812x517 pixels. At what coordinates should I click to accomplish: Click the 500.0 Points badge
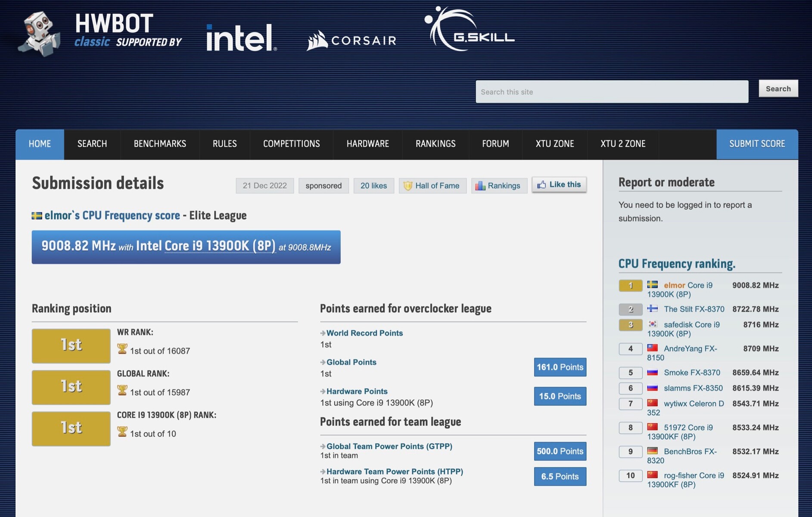[560, 451]
